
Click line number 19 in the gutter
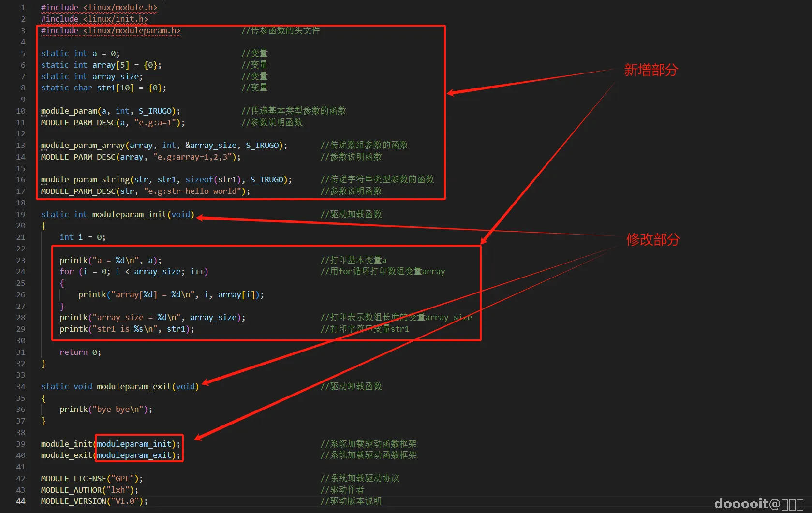click(21, 214)
